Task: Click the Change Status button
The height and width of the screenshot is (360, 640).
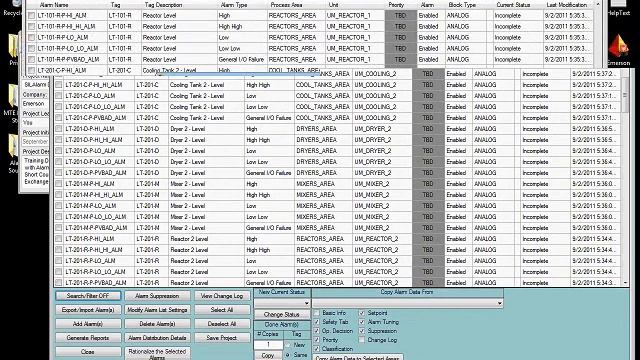Action: click(282, 315)
